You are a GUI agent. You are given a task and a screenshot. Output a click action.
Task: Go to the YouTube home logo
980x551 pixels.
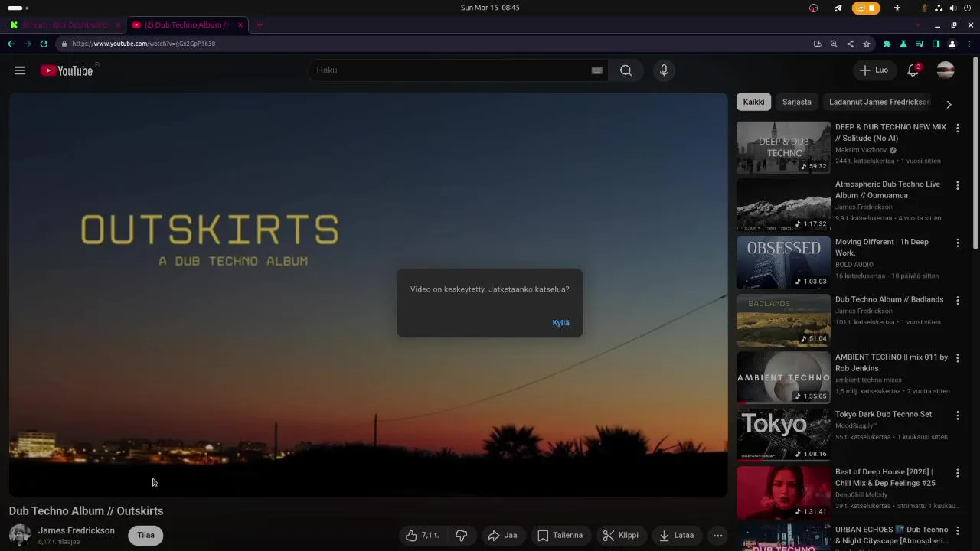pyautogui.click(x=67, y=70)
